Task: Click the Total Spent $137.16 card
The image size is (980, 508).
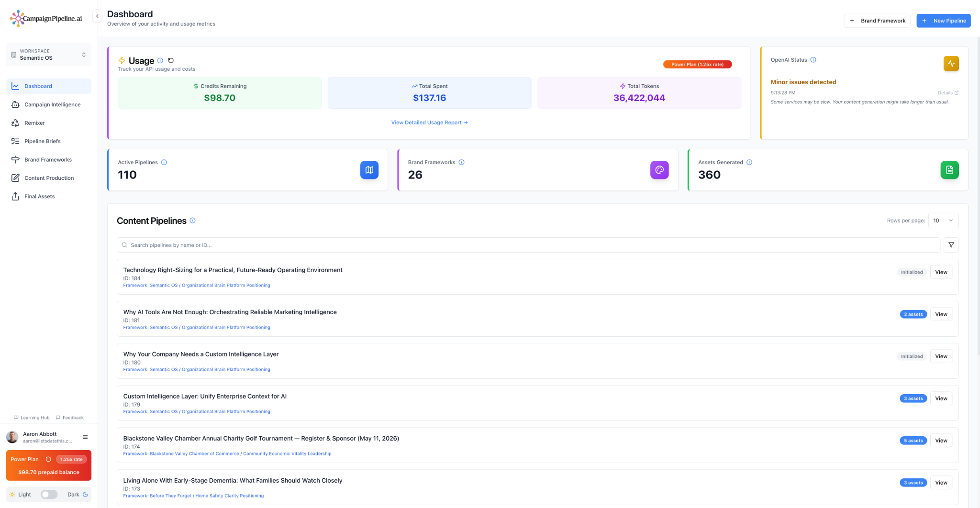Action: pos(429,93)
